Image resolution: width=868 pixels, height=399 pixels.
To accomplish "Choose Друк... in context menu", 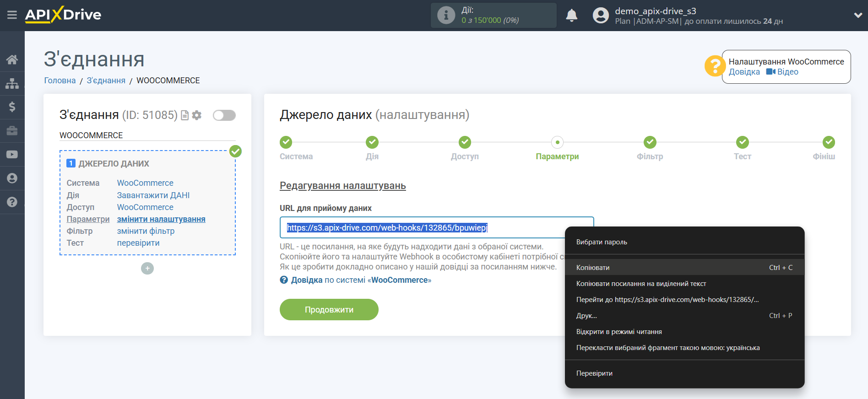I will click(x=684, y=316).
